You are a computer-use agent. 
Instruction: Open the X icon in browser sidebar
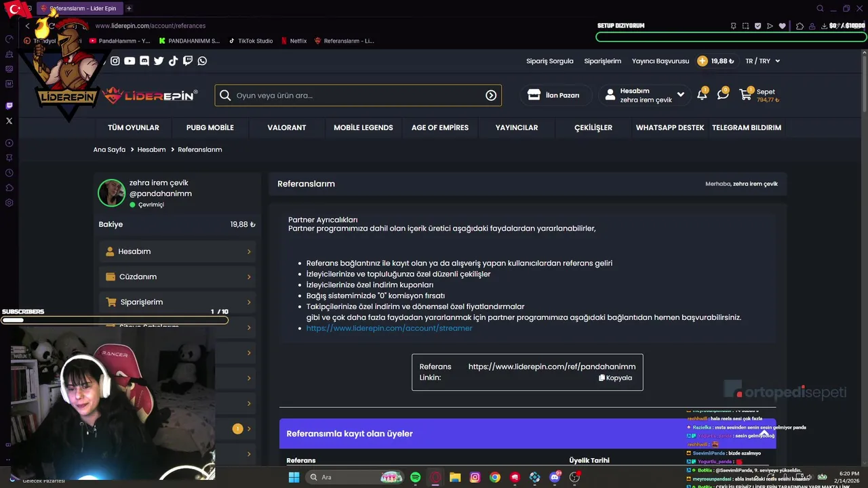tap(9, 121)
